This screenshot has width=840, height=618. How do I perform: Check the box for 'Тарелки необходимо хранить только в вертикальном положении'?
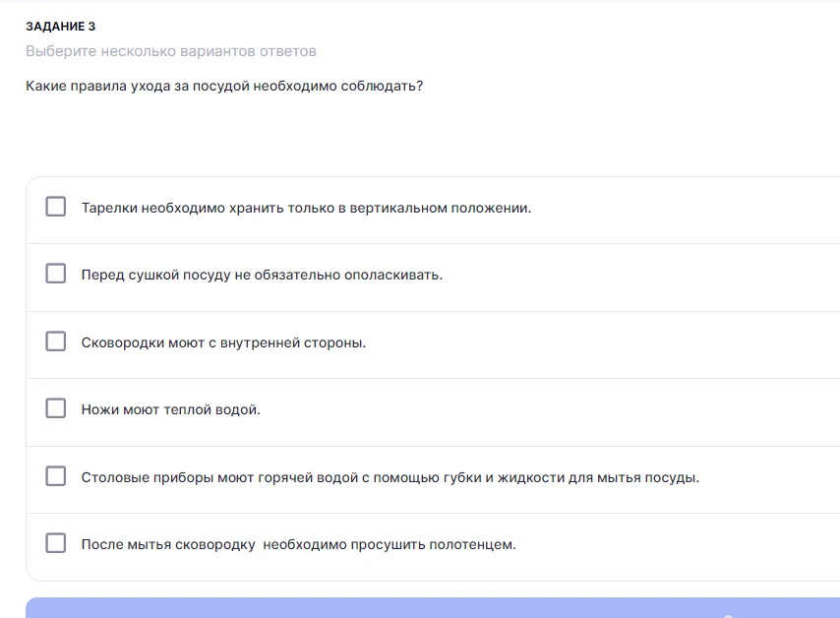coord(56,207)
